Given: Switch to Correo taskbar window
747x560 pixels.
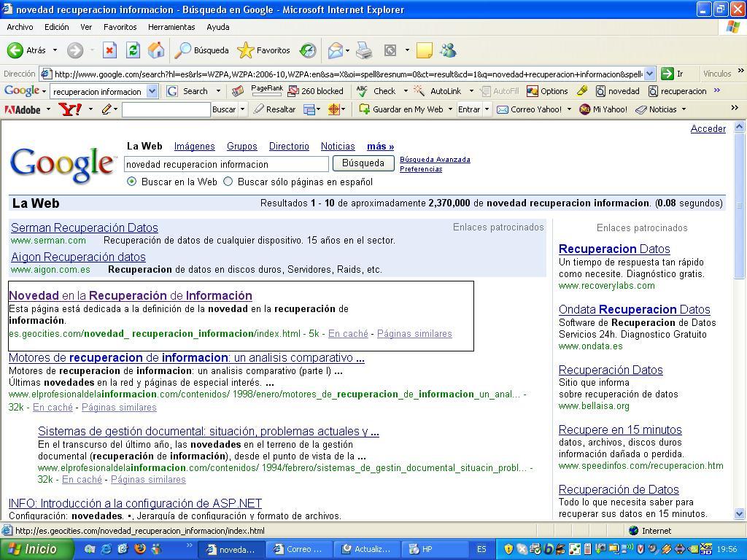Looking at the screenshot, I should 299,549.
